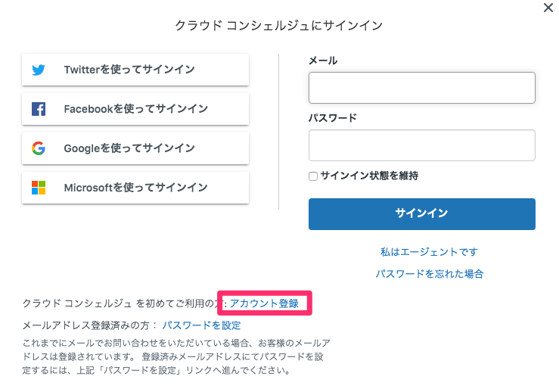Screen dimensions: 559x392
Task: Focus the パスワード input field
Action: (x=422, y=145)
